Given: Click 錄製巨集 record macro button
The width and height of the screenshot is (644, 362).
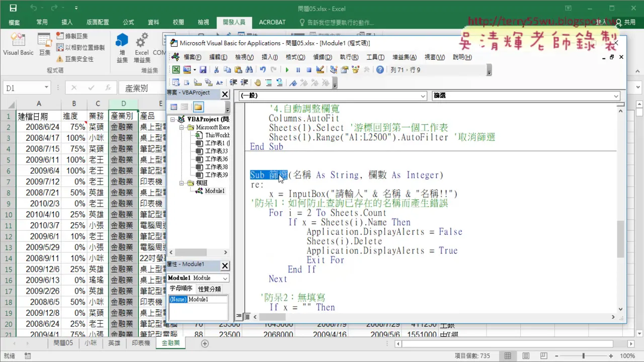Looking at the screenshot, I should (71, 36).
